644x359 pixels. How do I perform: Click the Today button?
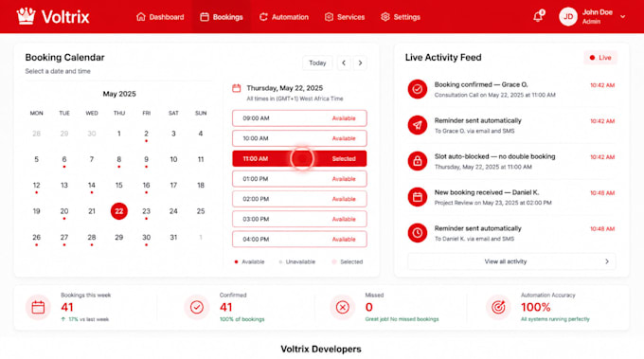(x=317, y=63)
